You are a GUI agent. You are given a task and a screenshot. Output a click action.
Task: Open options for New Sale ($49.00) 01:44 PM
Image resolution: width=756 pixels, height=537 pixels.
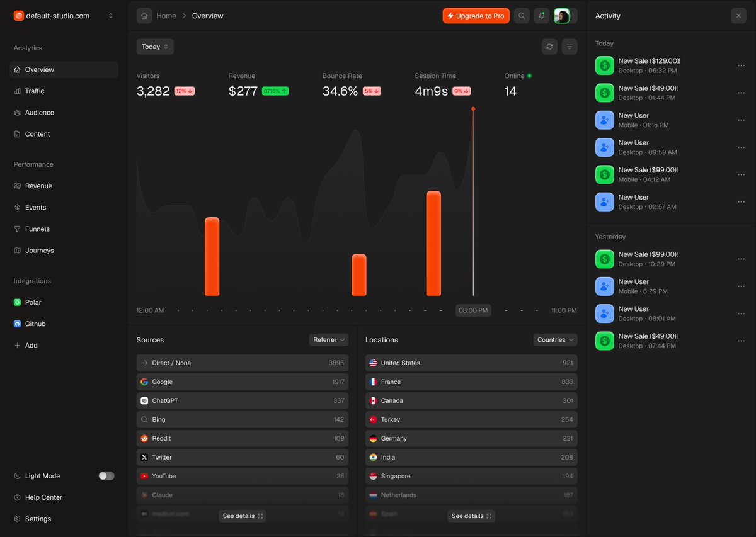741,93
